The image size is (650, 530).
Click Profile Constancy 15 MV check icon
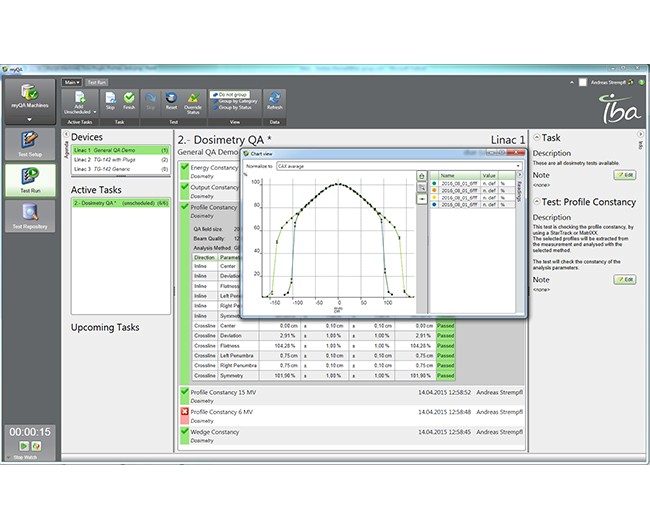(x=184, y=392)
